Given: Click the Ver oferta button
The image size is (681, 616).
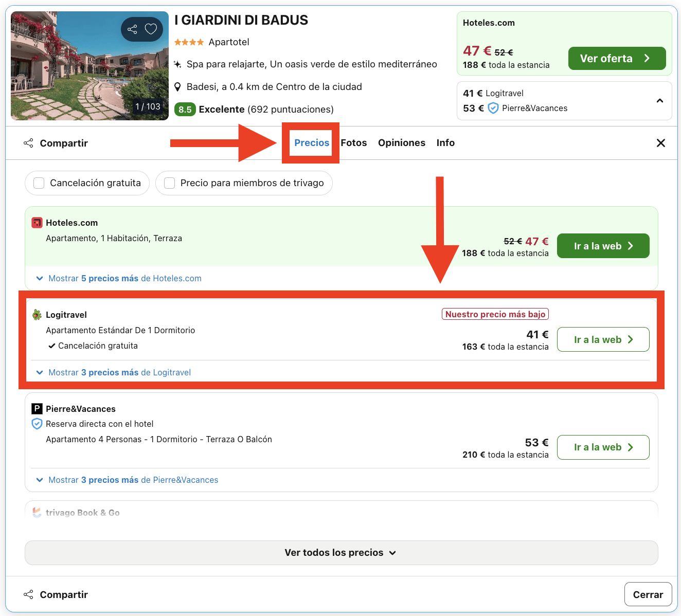Looking at the screenshot, I should click(617, 58).
